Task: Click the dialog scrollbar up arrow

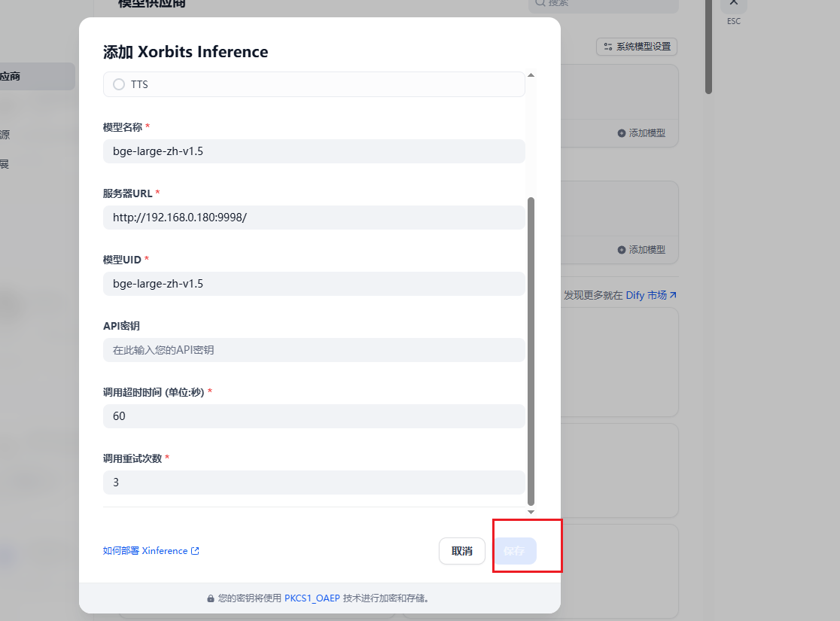Action: click(x=531, y=75)
